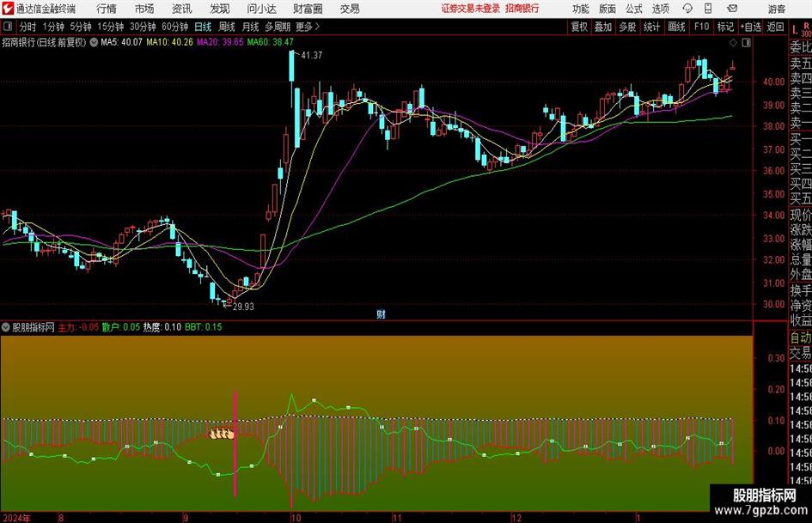Switch to 30分钟 period

pyautogui.click(x=143, y=27)
